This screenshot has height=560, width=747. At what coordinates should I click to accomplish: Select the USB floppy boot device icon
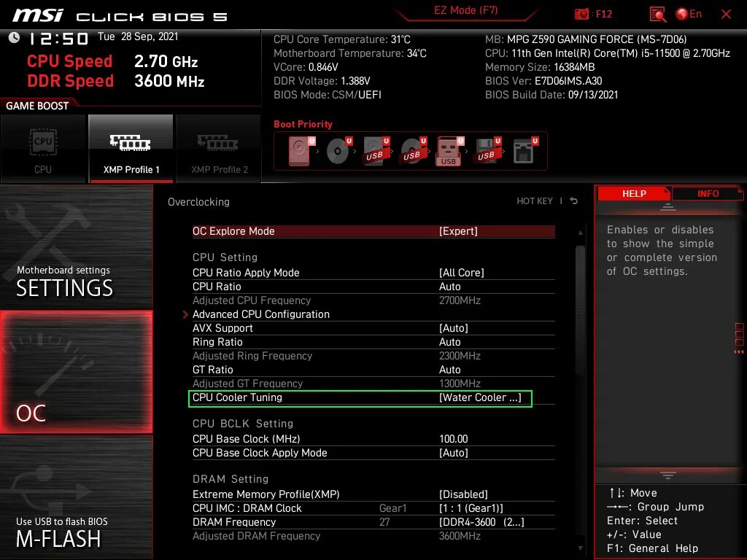(x=487, y=152)
